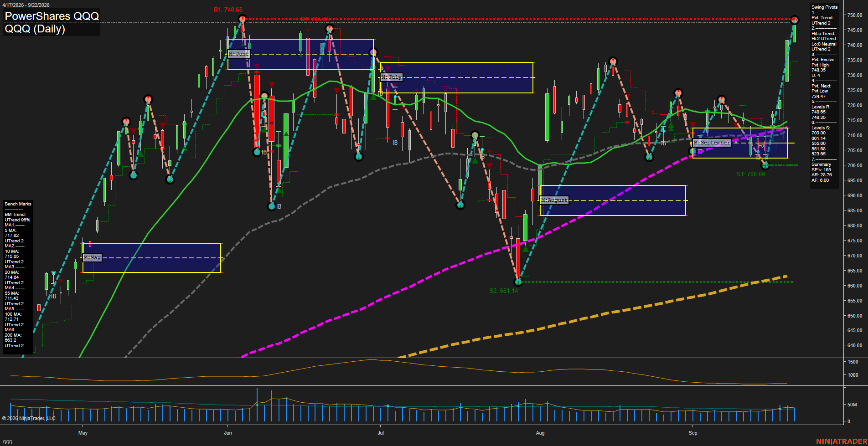Select the QQQ (Daily) interval label
Viewport: 868px width, 446px height.
35,29
